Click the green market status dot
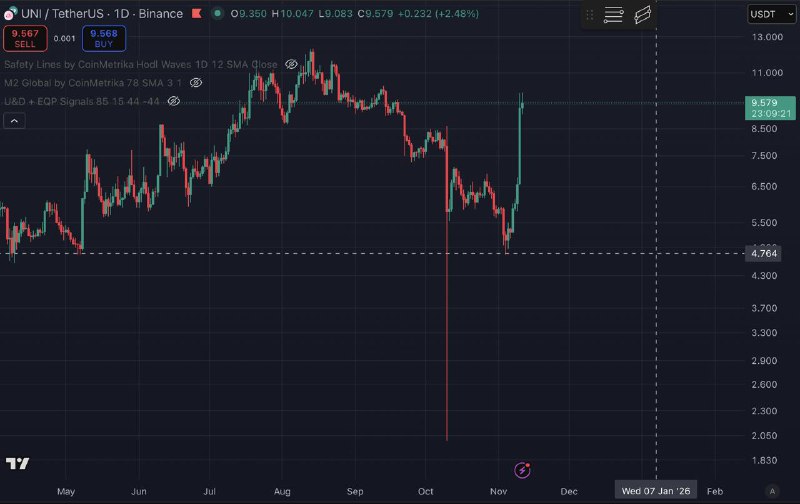 click(x=216, y=14)
